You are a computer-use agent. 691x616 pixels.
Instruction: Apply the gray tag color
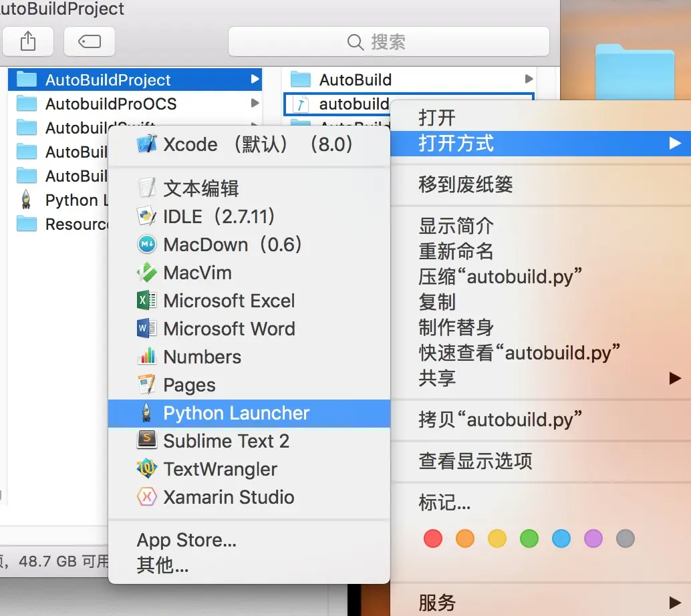[626, 538]
